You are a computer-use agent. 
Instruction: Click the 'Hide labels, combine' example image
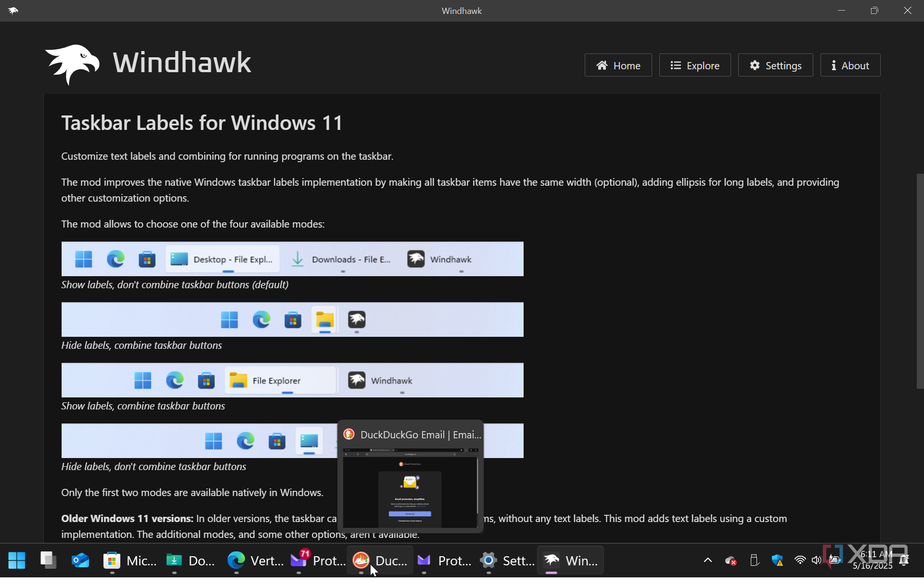[292, 319]
